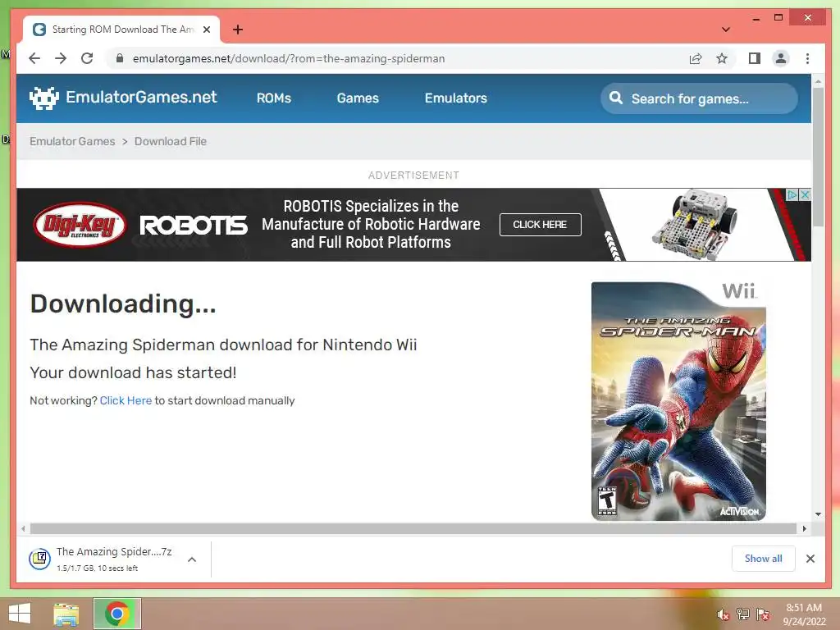This screenshot has height=630, width=840.
Task: Close the Starting ROM Download tab
Action: tap(207, 30)
